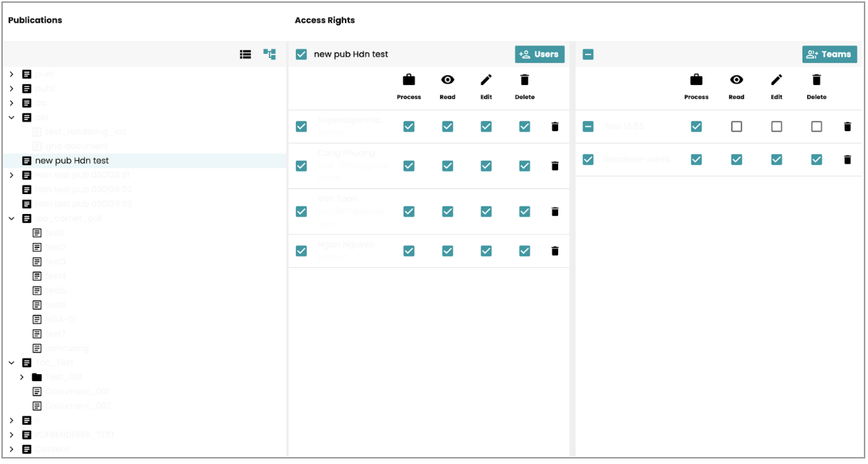This screenshot has height=464, width=868.
Task: Click the Read eye icon in teams panel
Action: coord(736,80)
